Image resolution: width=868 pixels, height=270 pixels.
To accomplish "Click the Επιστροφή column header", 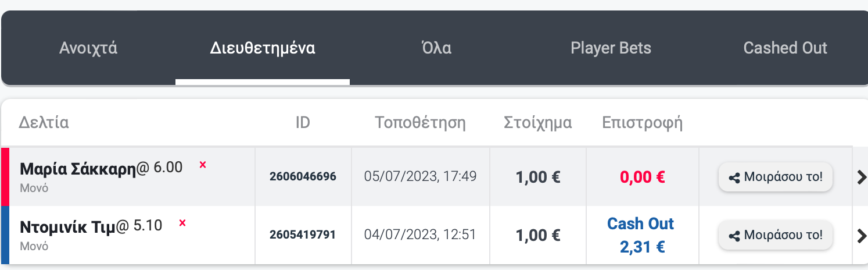I will click(x=642, y=123).
